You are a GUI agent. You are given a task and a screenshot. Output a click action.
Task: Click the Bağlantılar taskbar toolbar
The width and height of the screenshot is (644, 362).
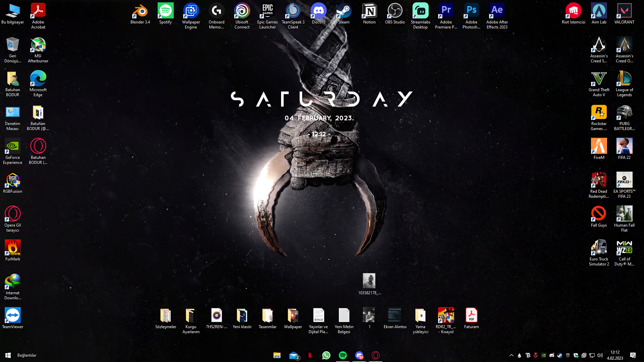tap(27, 355)
